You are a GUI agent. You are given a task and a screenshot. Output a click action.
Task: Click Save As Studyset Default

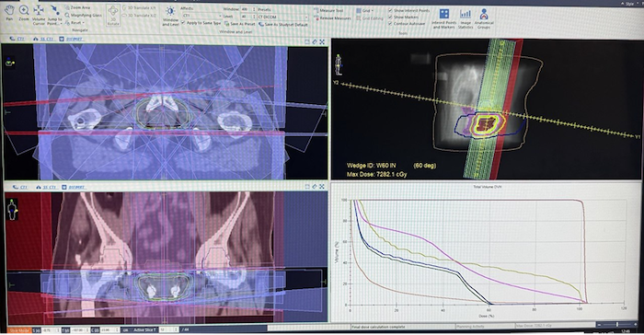pos(283,24)
